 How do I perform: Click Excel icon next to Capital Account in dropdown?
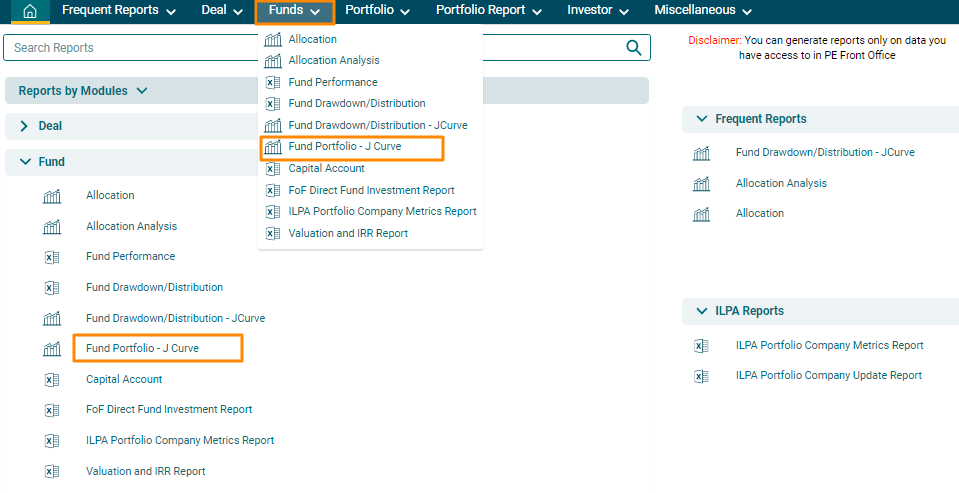[272, 169]
